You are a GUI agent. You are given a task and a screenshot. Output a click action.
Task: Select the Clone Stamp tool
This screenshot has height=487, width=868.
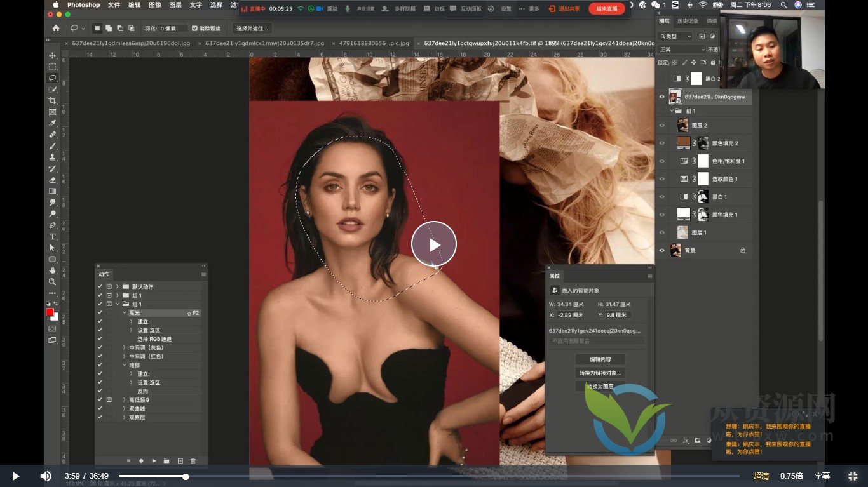point(53,157)
